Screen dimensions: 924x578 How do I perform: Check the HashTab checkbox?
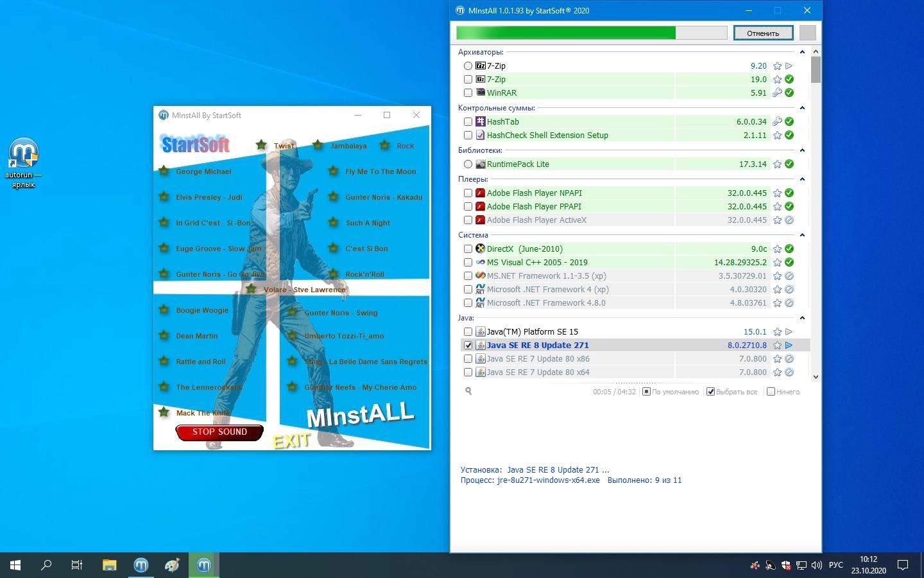pyautogui.click(x=468, y=121)
